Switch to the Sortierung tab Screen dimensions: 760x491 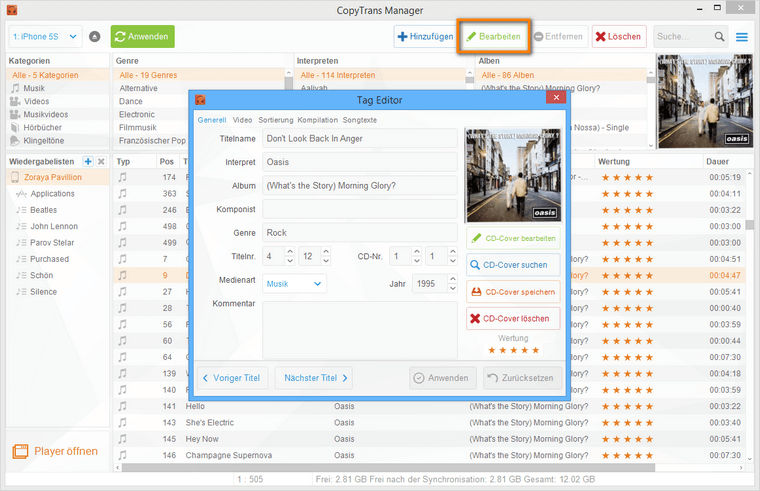(x=276, y=120)
